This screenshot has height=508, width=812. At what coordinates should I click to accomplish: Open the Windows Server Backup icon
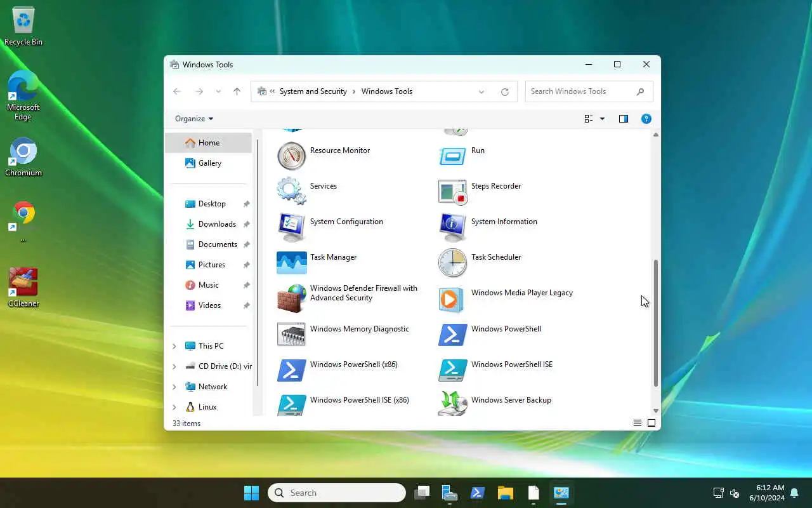[453, 404]
